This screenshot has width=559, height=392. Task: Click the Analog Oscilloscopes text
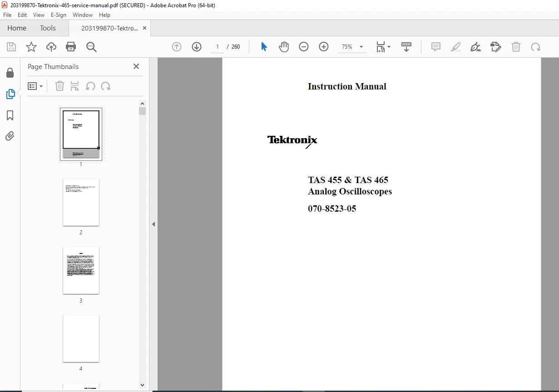click(x=350, y=192)
